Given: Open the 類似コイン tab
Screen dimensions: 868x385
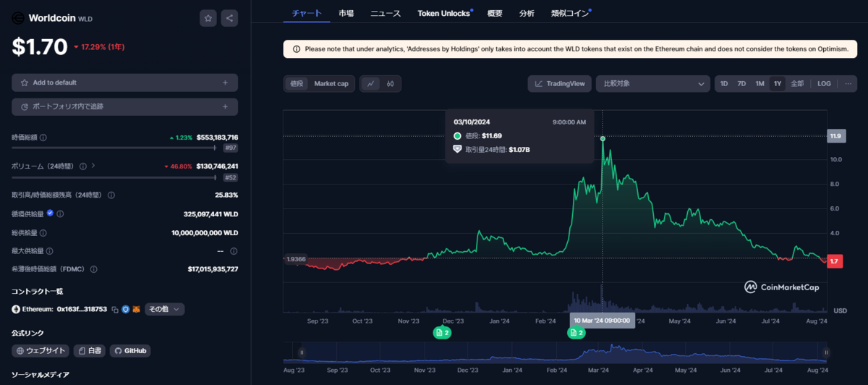Looking at the screenshot, I should click(569, 13).
